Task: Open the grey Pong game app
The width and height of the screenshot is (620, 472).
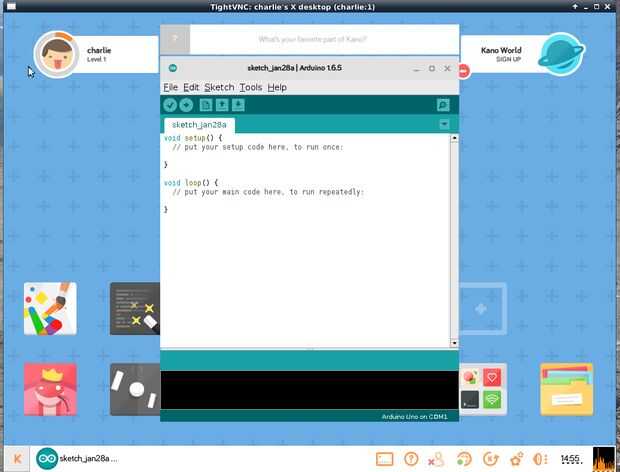Action: pyautogui.click(x=135, y=390)
